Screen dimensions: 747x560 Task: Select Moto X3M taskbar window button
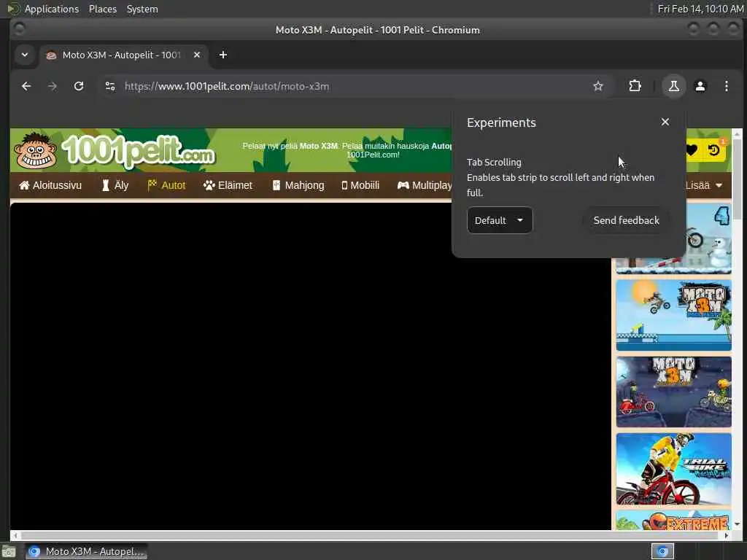tap(86, 551)
